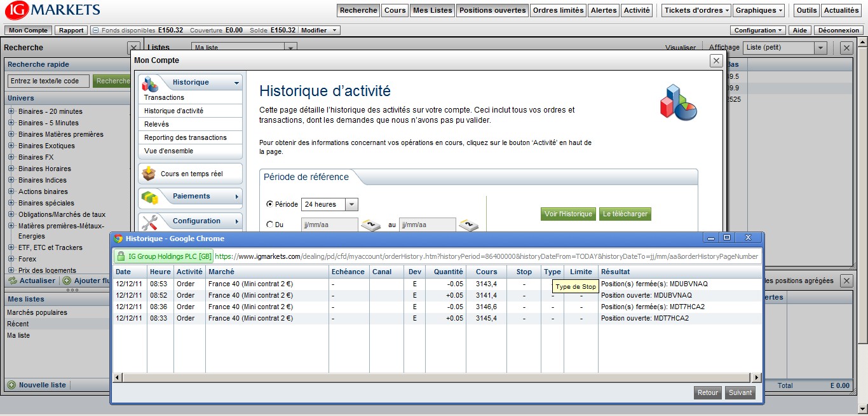
Task: Open the 'Du' date calendar picker
Action: 370,225
